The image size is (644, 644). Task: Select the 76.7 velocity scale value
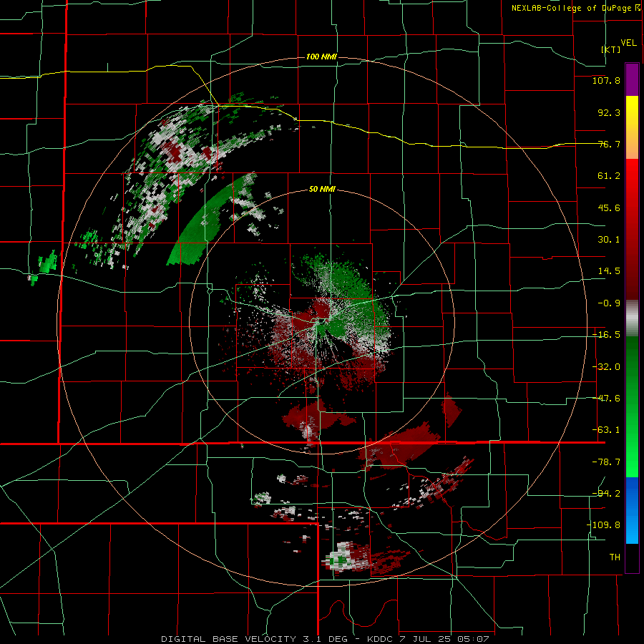point(609,144)
